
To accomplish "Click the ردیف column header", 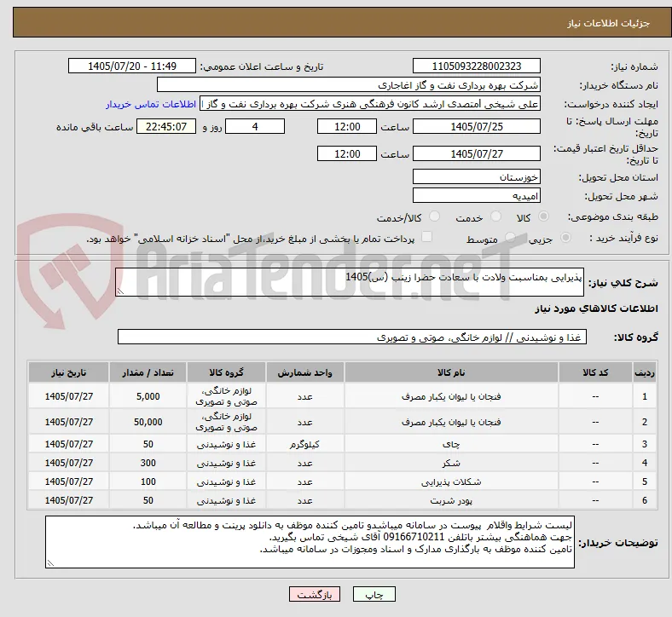I will (645, 372).
